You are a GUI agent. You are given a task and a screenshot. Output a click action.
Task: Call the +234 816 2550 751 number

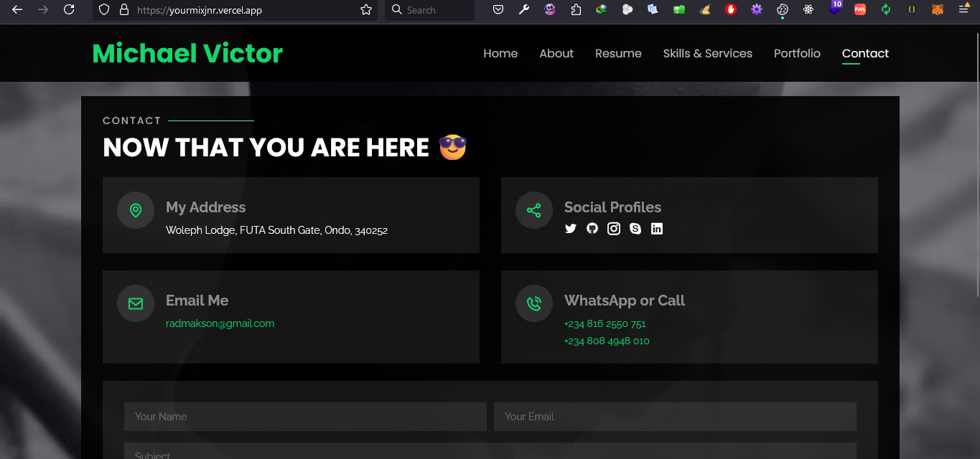605,323
